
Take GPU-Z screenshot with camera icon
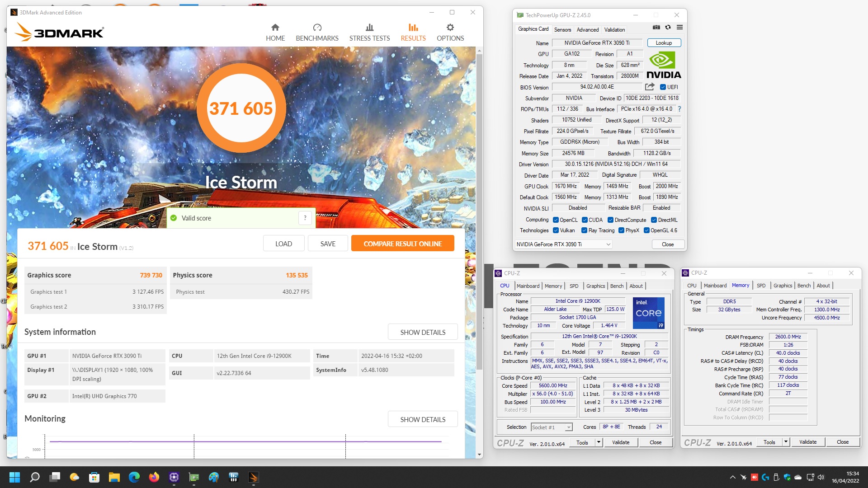656,28
